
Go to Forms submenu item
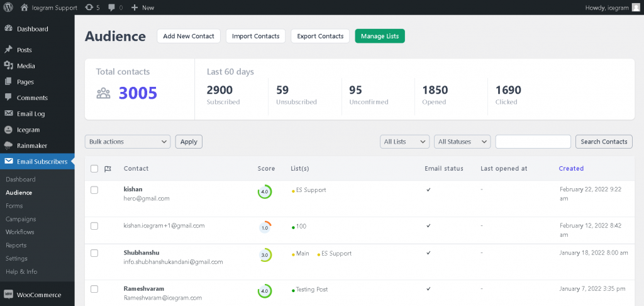pyautogui.click(x=14, y=206)
